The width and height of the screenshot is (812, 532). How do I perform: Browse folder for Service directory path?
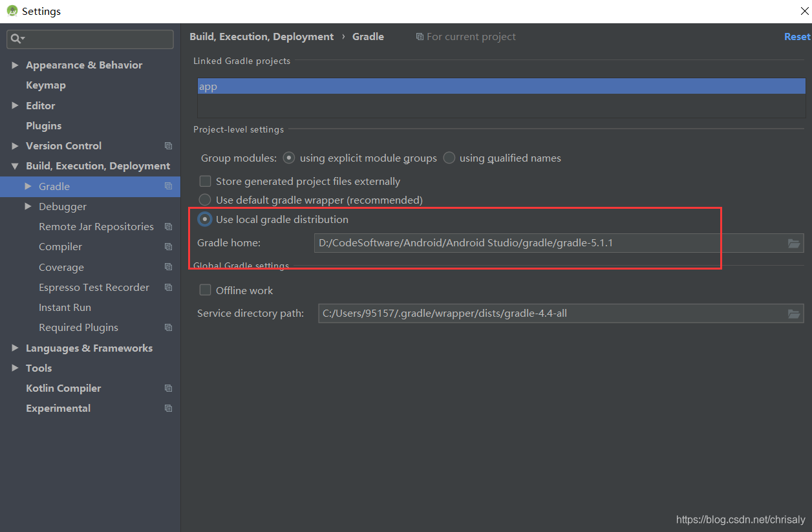(x=794, y=314)
